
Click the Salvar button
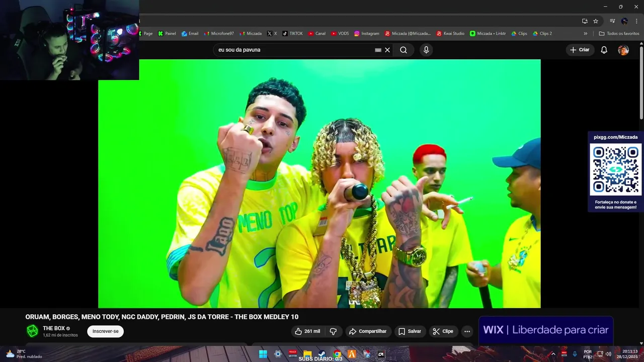pyautogui.click(x=410, y=331)
